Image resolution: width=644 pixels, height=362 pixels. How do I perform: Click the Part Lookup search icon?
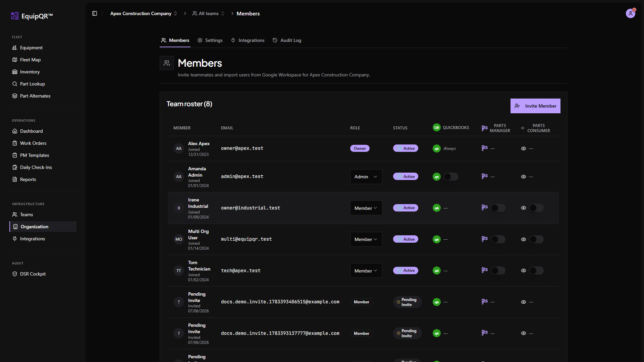15,84
